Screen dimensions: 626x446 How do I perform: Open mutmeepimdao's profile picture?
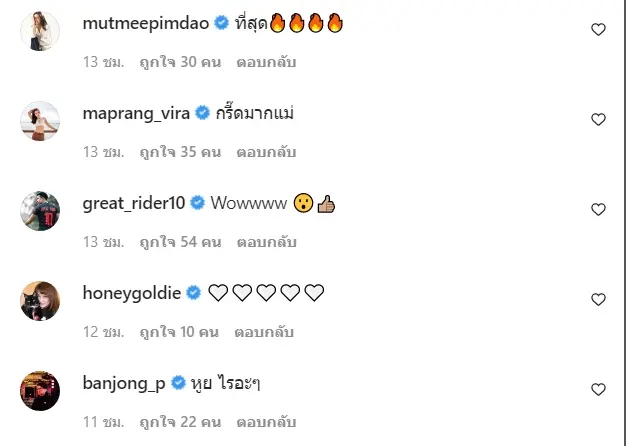pyautogui.click(x=40, y=31)
